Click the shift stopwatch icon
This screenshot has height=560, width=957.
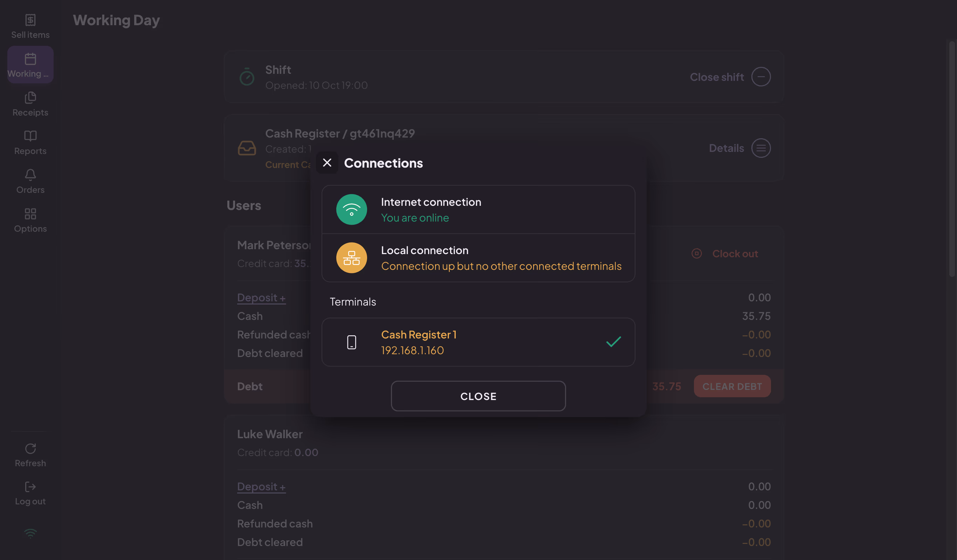[x=247, y=77]
